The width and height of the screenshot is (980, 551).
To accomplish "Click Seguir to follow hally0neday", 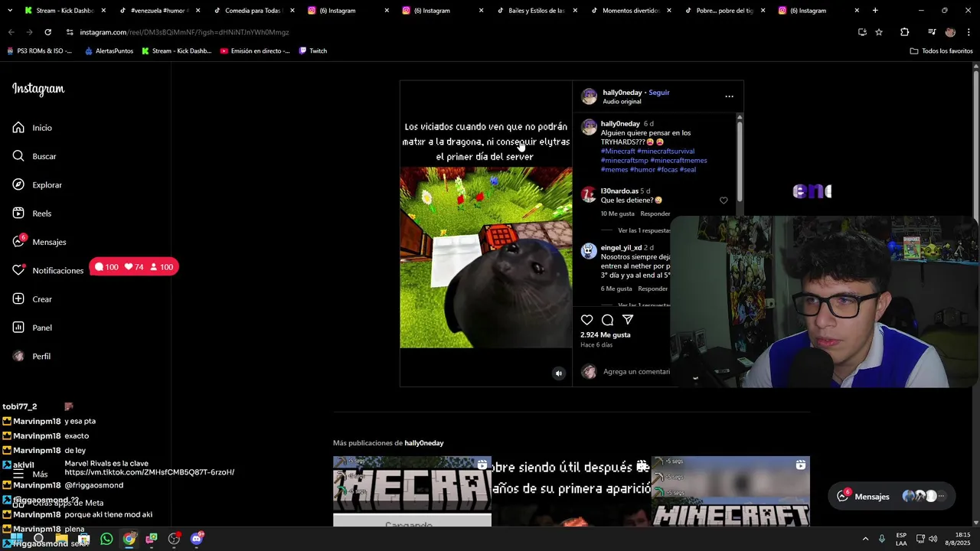I will 658,93.
